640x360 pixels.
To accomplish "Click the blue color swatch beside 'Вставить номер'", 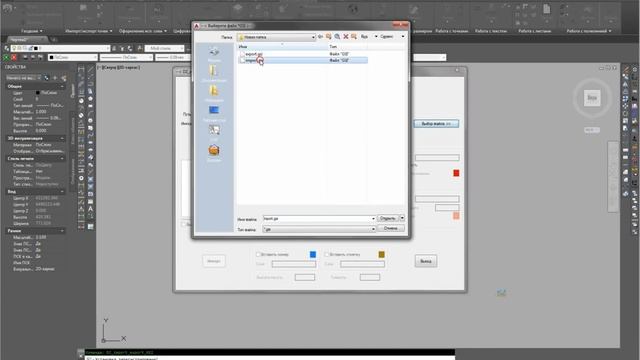I will pos(313,255).
